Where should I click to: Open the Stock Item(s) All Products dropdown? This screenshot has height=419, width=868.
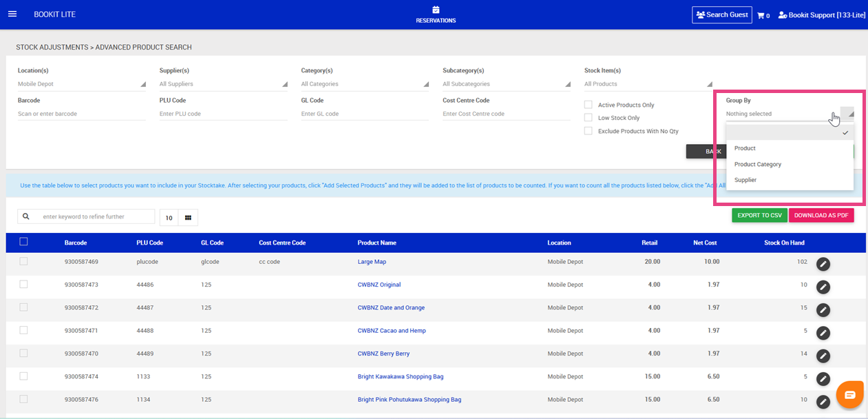[648, 84]
